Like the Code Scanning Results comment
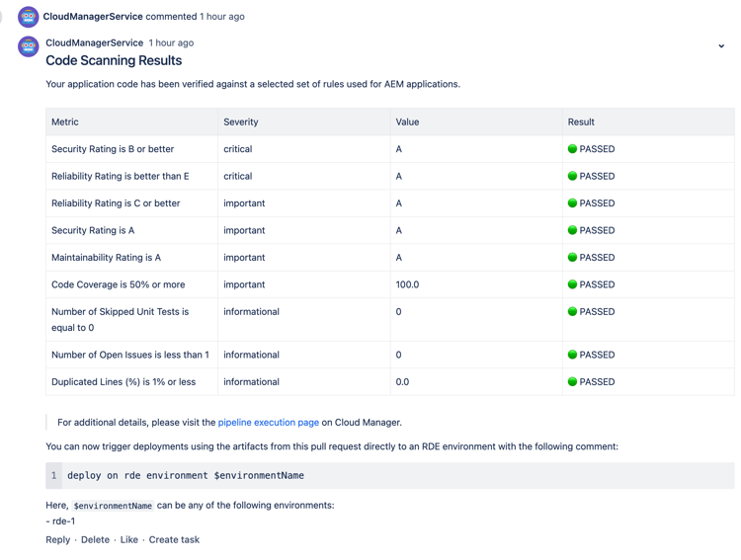The height and width of the screenshot is (560, 741). coord(129,539)
